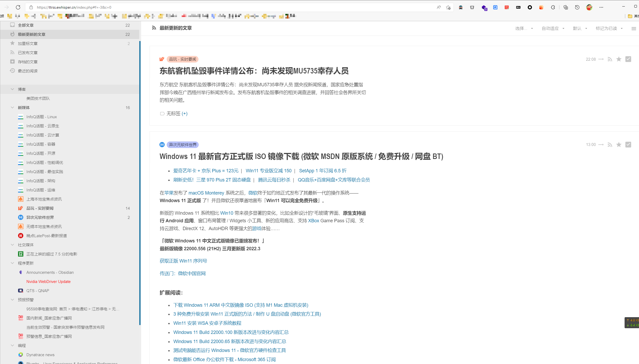This screenshot has width=639, height=364.
Task: Open sharing arrow icon on the Windows 11 article
Action: point(601,144)
